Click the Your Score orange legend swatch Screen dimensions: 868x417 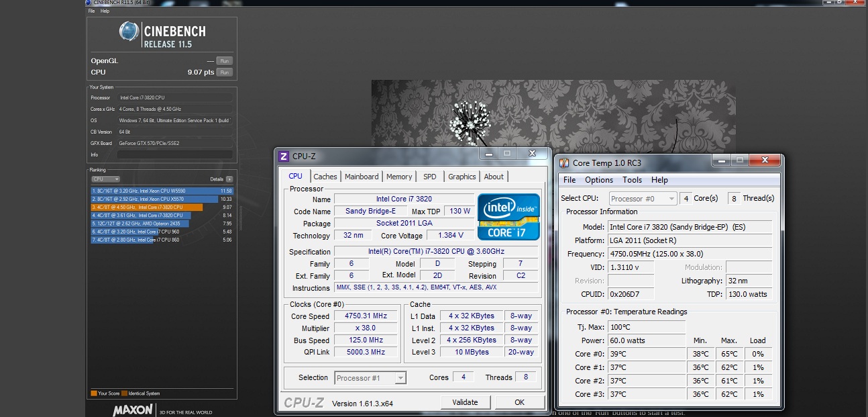pyautogui.click(x=94, y=393)
